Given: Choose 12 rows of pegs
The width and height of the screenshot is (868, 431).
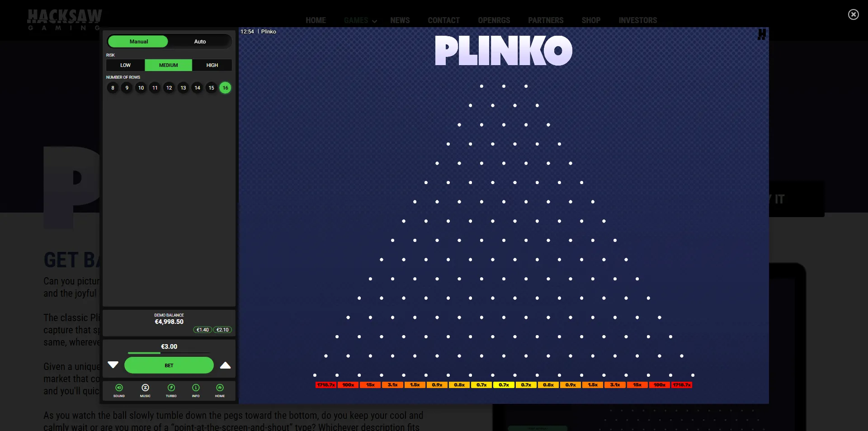Looking at the screenshot, I should [169, 88].
